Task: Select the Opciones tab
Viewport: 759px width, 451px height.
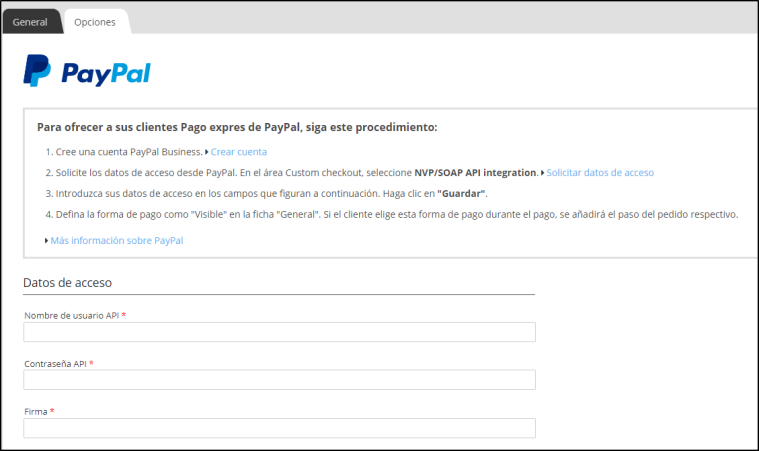Action: 95,22
